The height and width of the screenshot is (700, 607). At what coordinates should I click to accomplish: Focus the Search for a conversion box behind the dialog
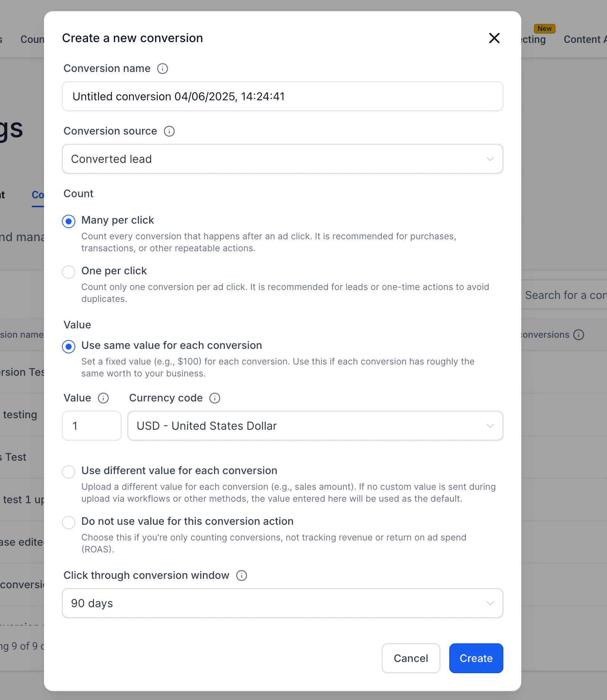pyautogui.click(x=564, y=295)
